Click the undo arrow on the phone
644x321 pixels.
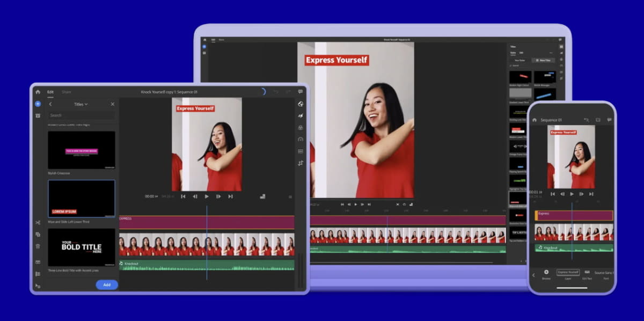(587, 120)
